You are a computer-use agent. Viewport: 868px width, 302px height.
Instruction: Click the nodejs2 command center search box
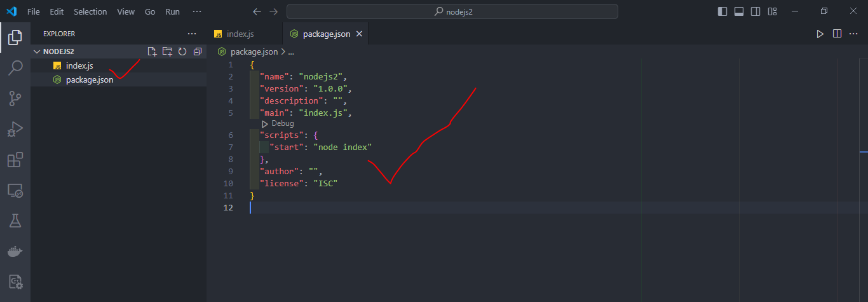click(452, 11)
